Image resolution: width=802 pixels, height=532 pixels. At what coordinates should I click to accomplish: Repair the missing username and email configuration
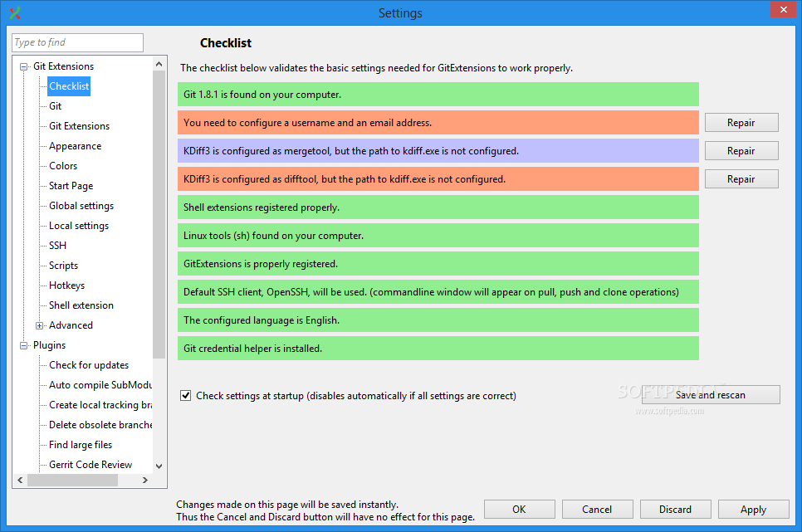pos(741,122)
